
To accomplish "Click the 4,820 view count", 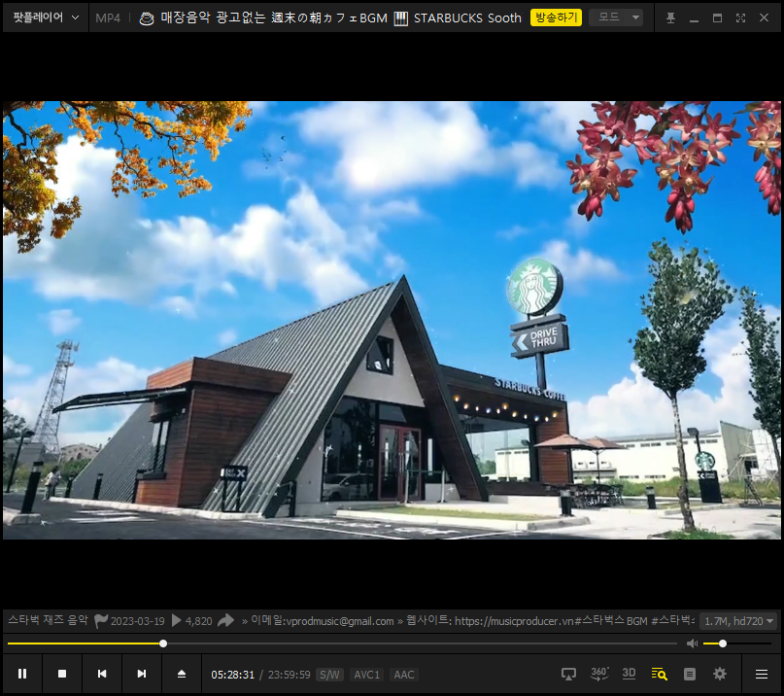I will point(198,621).
